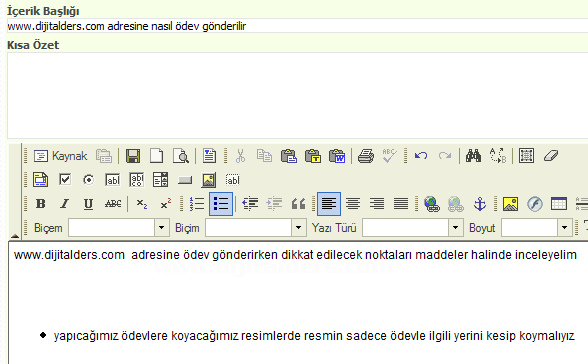Click inside the Kısa Özet text area
The width and height of the screenshot is (588, 364).
[x=297, y=96]
